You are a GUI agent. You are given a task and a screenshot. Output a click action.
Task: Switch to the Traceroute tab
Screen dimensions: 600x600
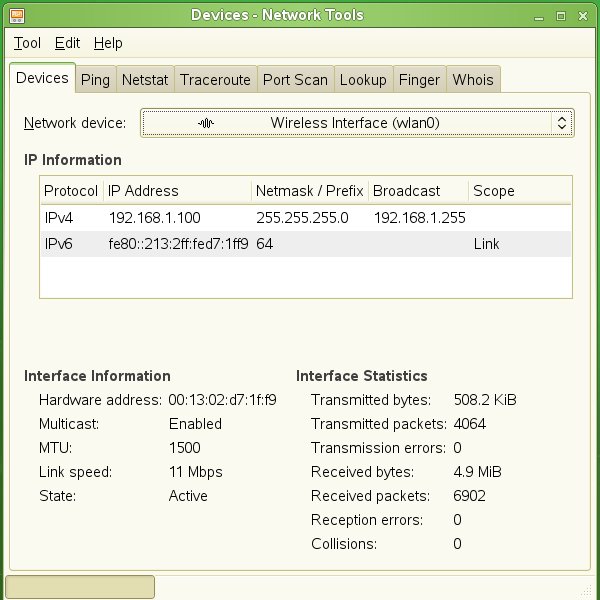click(215, 80)
